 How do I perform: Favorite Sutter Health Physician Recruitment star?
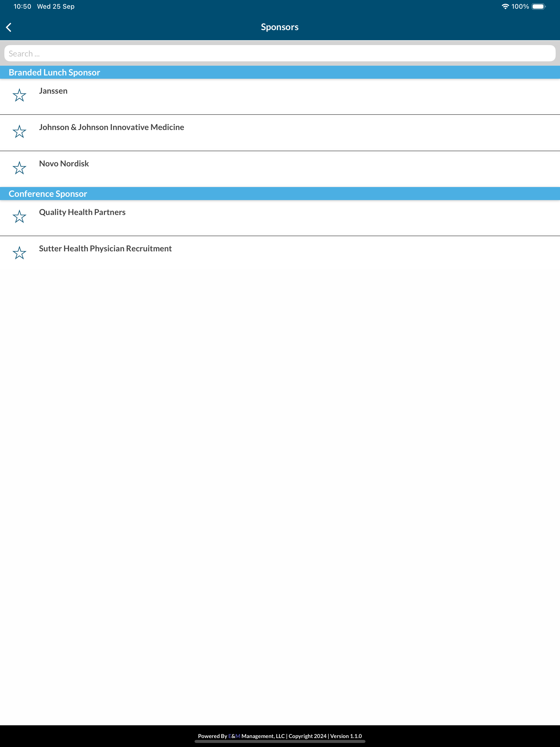[19, 253]
